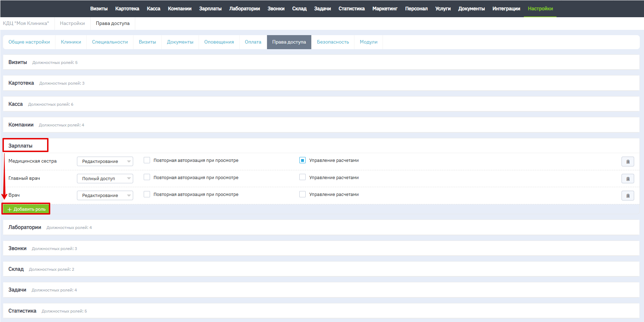Delete the Медицинская сестра role with trash icon
644x322 pixels.
pos(627,162)
